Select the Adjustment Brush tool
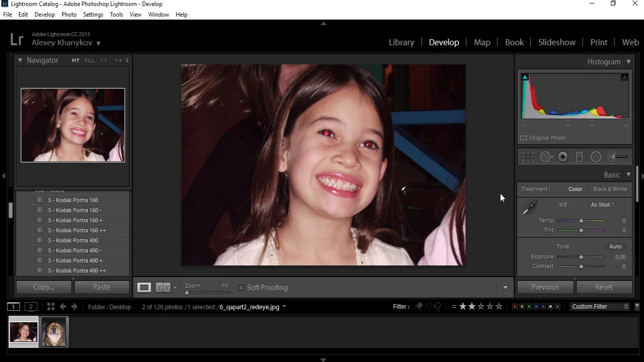This screenshot has height=362, width=644. [618, 157]
